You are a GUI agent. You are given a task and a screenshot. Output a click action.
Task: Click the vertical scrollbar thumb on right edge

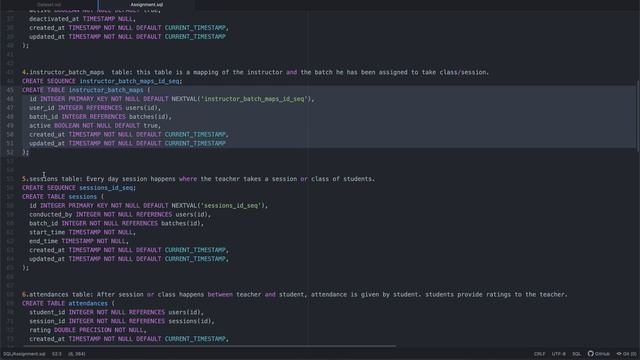[638, 115]
